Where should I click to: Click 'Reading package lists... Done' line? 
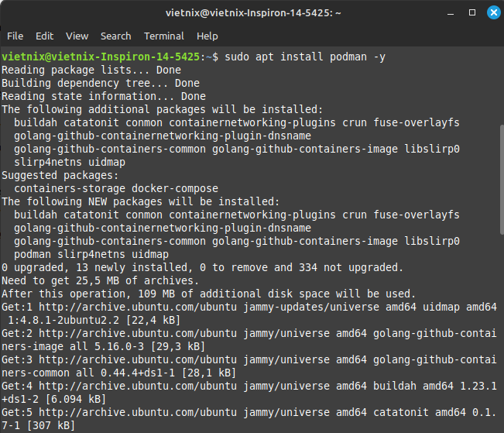[x=91, y=70]
